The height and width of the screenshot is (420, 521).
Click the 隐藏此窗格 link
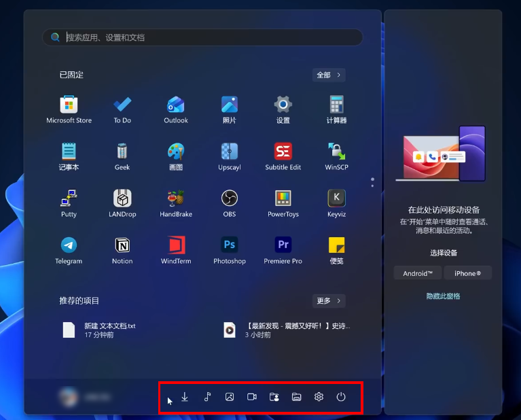coord(443,296)
